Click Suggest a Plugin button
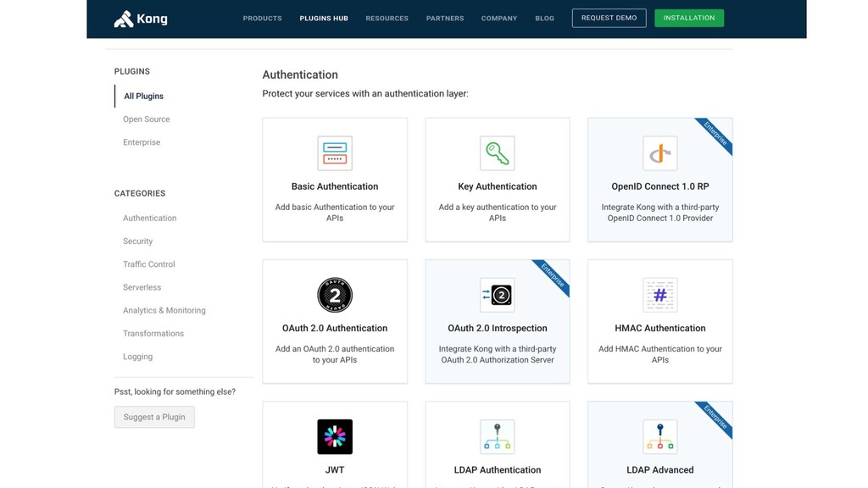This screenshot has height=488, width=868. click(154, 417)
